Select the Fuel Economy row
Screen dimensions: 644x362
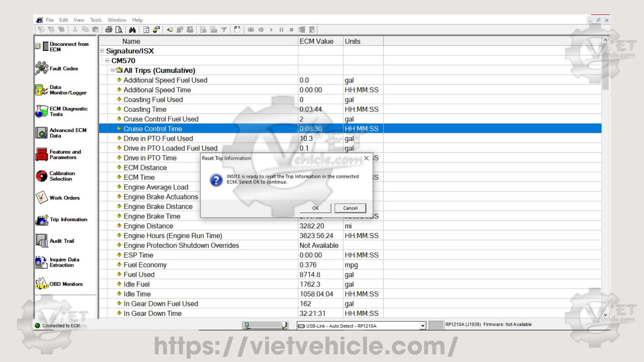pyautogui.click(x=145, y=265)
